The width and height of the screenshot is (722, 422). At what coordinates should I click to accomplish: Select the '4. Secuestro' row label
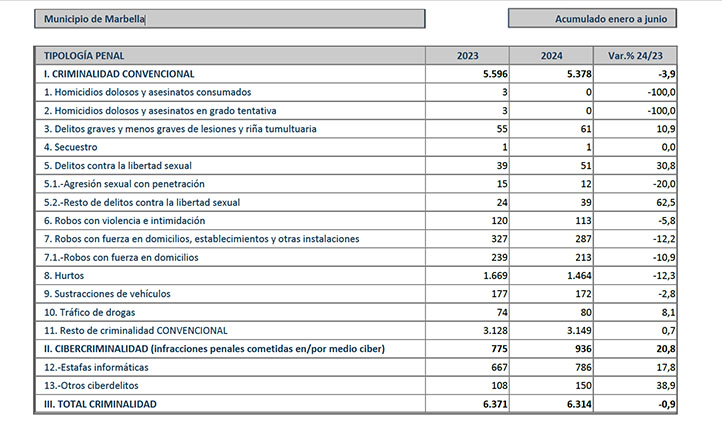[x=70, y=147]
